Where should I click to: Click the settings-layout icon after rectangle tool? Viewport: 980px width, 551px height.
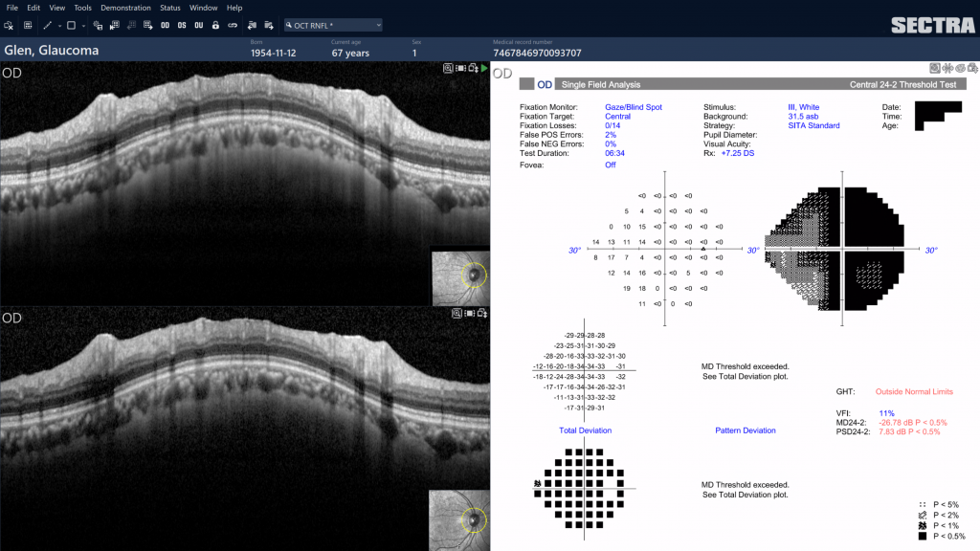98,25
